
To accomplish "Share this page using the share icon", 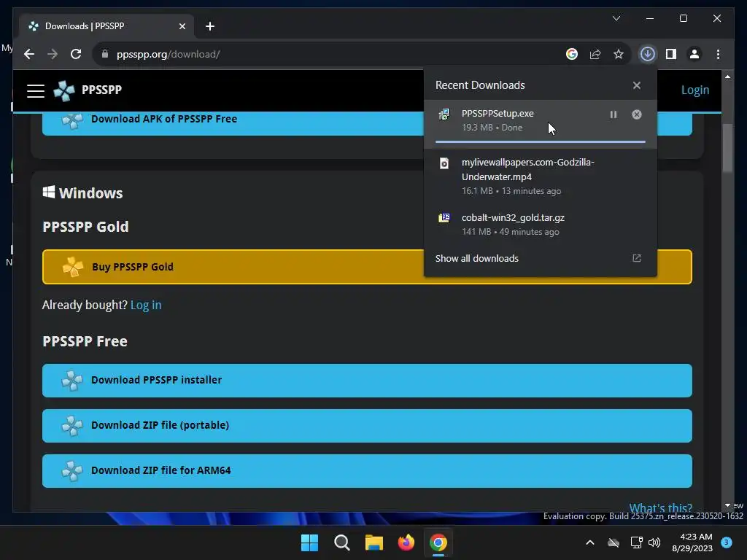I will (595, 54).
